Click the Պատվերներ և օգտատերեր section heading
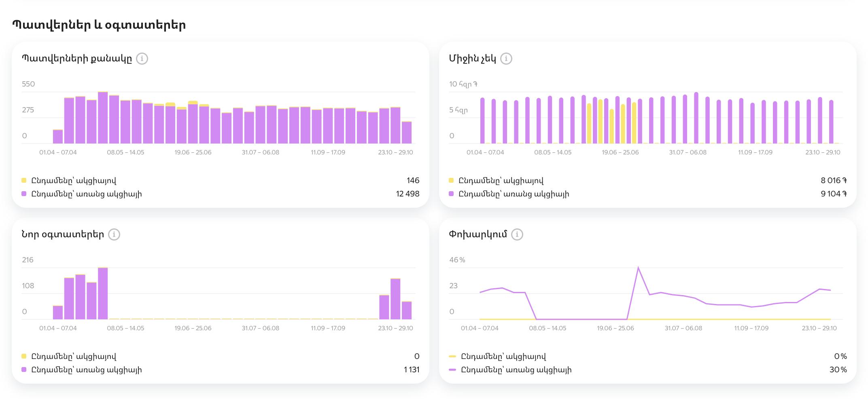The height and width of the screenshot is (399, 868). 99,25
